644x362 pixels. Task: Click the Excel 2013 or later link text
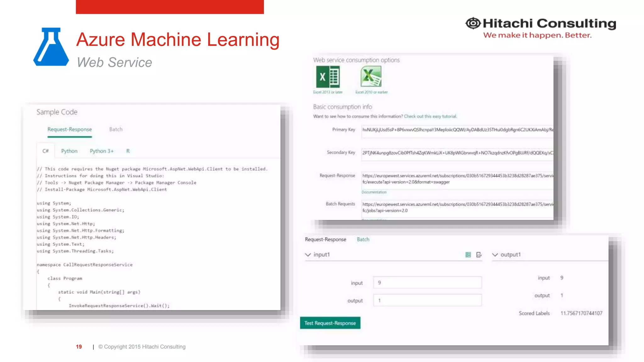pos(328,92)
